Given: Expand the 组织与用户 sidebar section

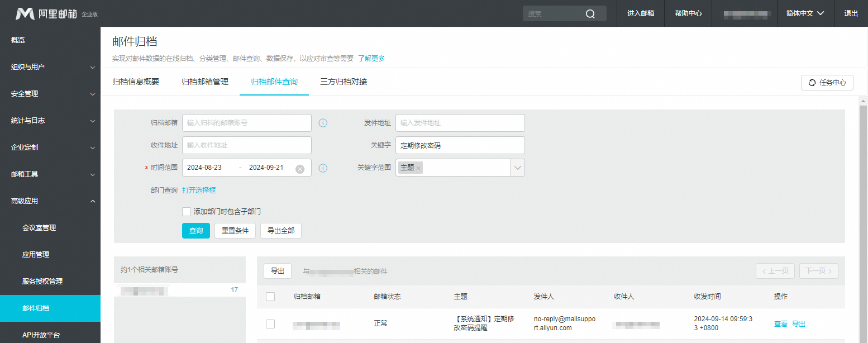Looking at the screenshot, I should [x=50, y=66].
